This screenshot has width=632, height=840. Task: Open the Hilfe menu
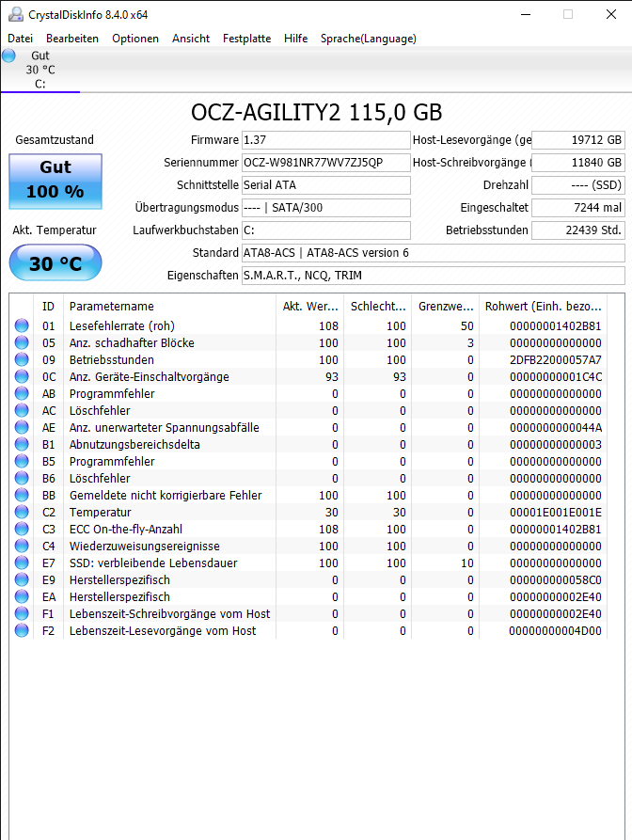coord(295,39)
